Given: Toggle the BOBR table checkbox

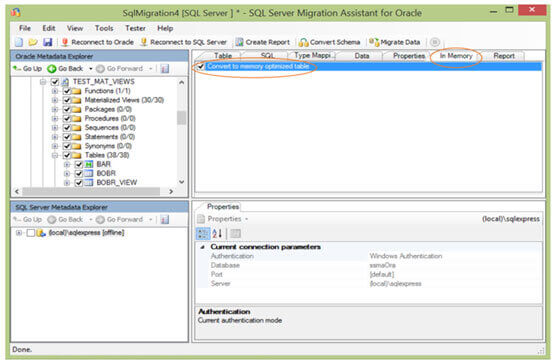Looking at the screenshot, I should (x=78, y=174).
